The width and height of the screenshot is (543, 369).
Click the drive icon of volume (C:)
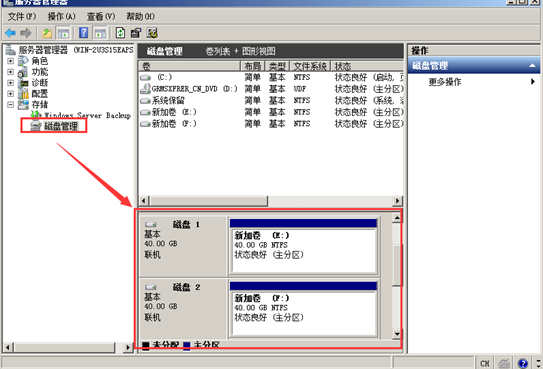point(145,77)
